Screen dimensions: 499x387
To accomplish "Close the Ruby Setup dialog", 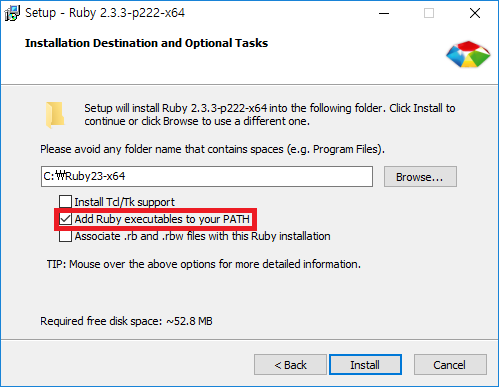I will click(475, 13).
